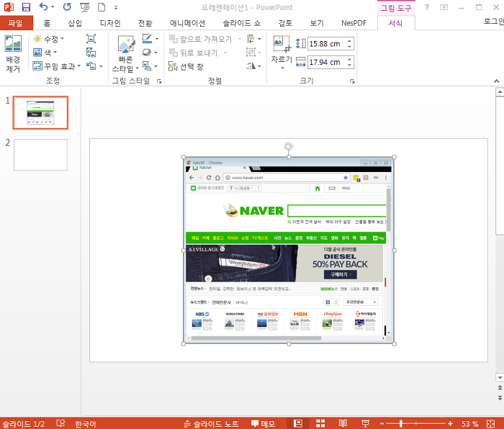Click the zoom in plus button
This screenshot has height=429, width=504.
[450, 424]
